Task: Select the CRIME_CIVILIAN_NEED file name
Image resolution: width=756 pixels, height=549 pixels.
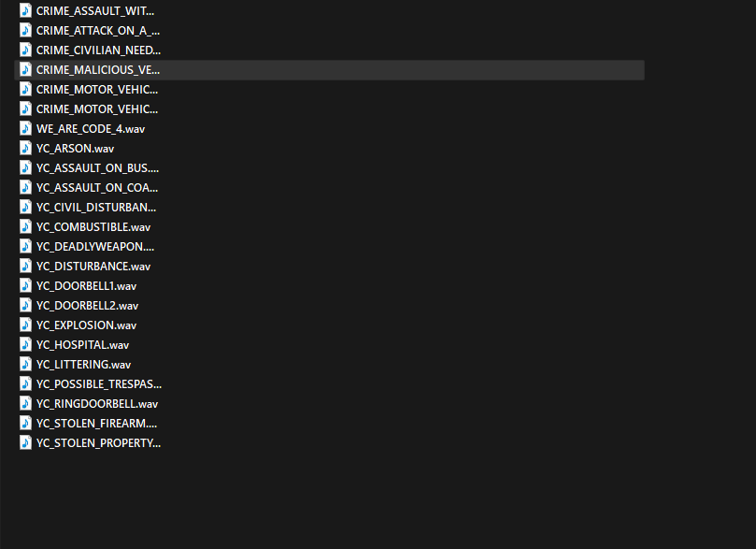Action: coord(98,50)
